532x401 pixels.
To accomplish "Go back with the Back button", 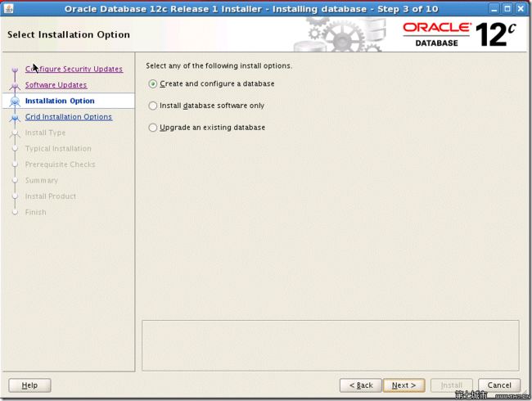I will tap(361, 385).
